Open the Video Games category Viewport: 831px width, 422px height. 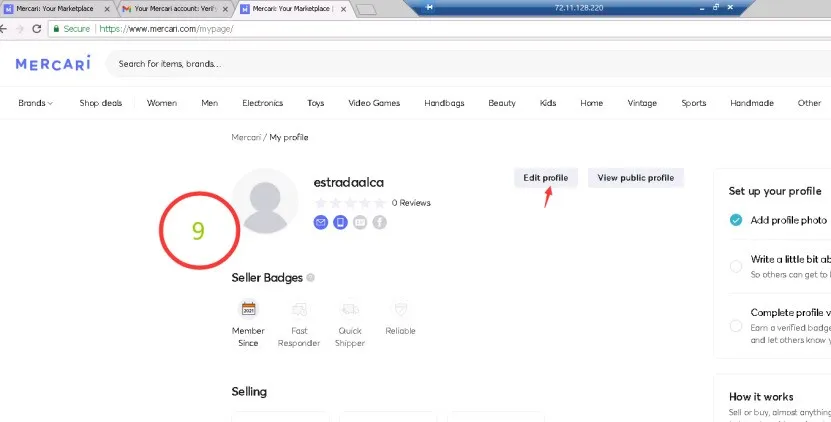point(374,103)
